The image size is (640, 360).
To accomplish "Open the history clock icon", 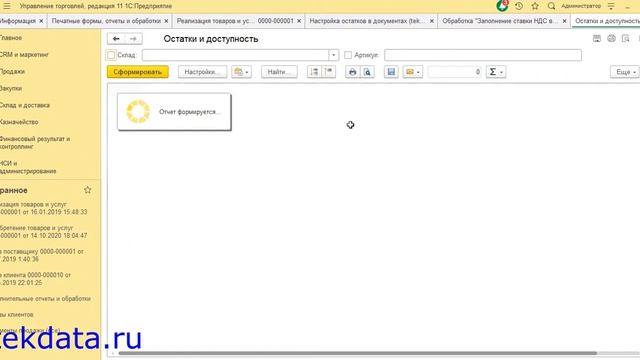I will [519, 6].
